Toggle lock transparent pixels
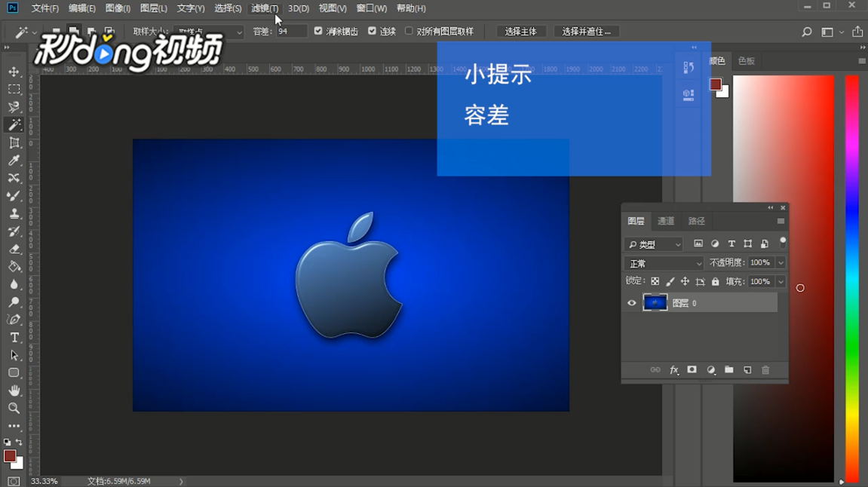The image size is (868, 487). [655, 282]
